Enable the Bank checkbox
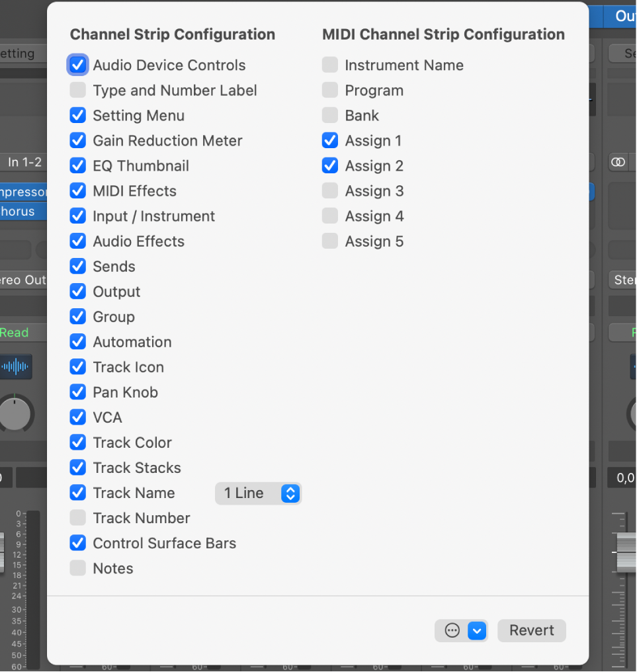This screenshot has width=637, height=672. click(x=329, y=115)
